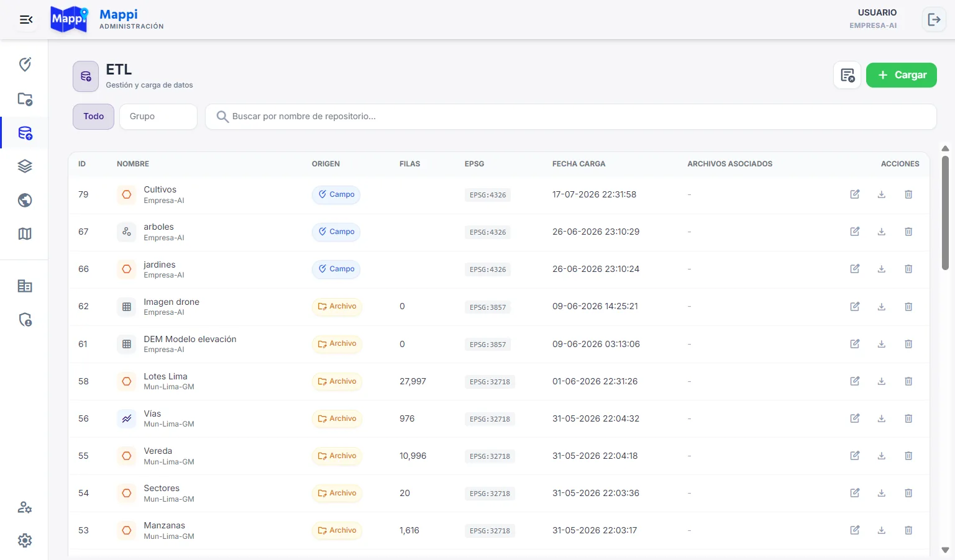
Task: Open the globe sidebar icon
Action: coord(25,200)
